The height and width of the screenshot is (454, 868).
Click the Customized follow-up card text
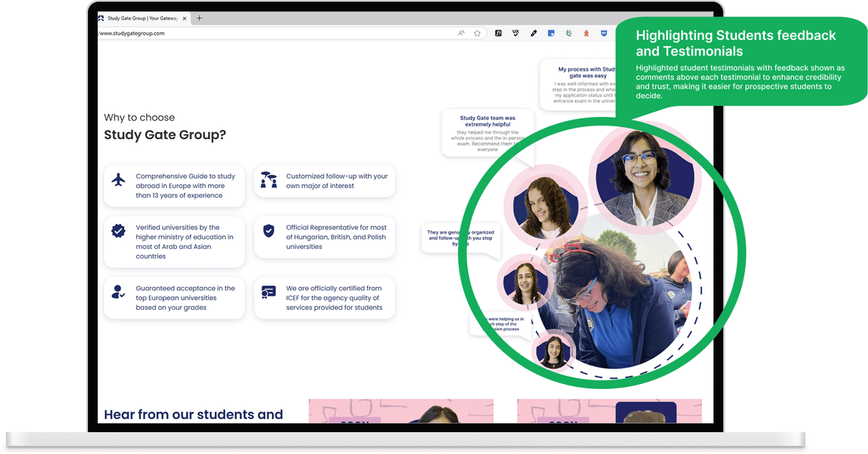tap(337, 181)
